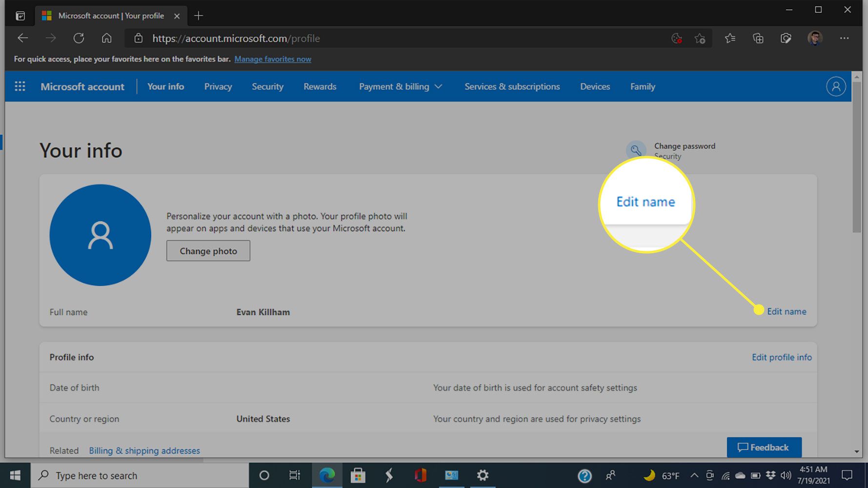868x488 pixels.
Task: Open the Edge profile picture
Action: click(x=815, y=38)
